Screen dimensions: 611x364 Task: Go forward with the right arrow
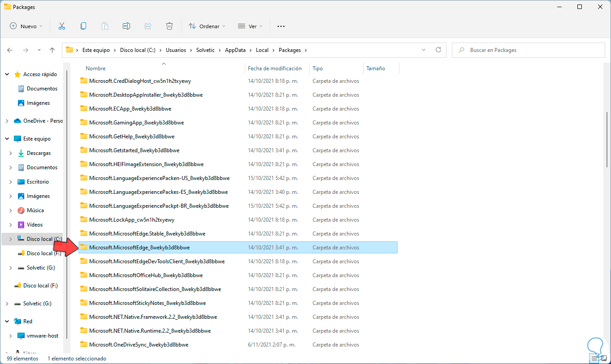[x=26, y=50]
